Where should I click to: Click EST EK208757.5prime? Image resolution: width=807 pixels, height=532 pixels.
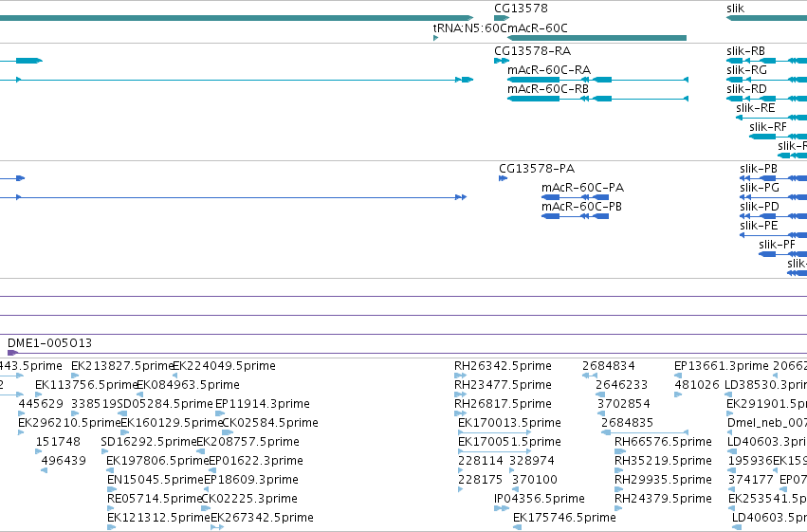coord(248,442)
